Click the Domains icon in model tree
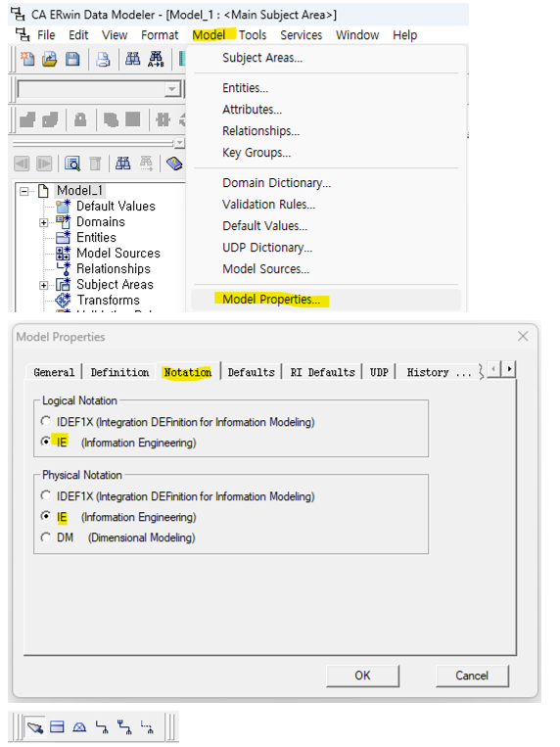Screen dimensions: 560x747 [63, 222]
